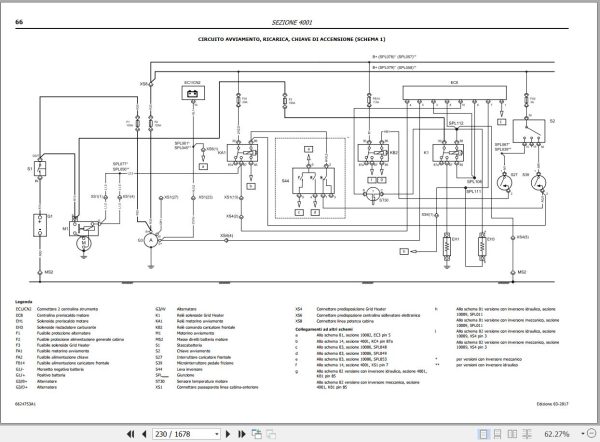Image resolution: width=600 pixels, height=442 pixels.
Task: Click the alternator symbol labeled A
Action: 151,240
